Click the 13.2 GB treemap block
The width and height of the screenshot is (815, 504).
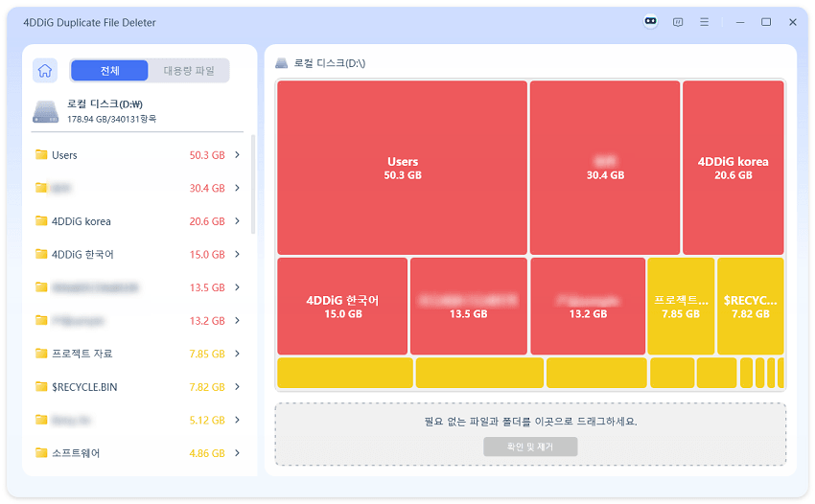click(x=588, y=306)
